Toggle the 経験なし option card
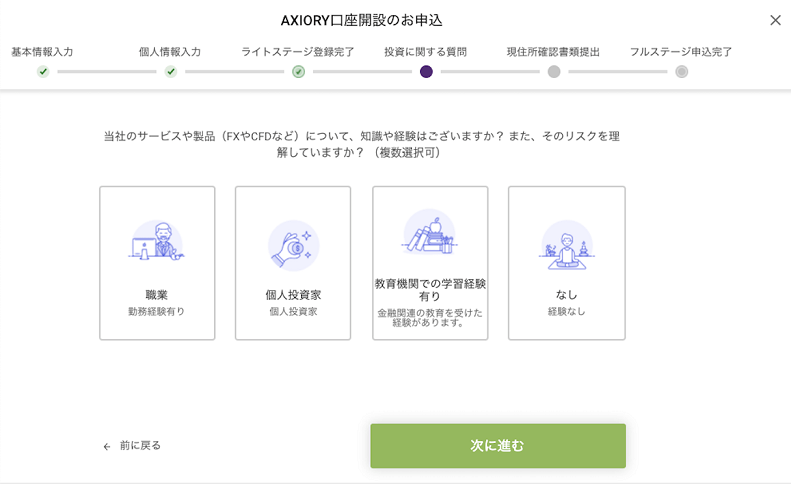The width and height of the screenshot is (791, 484). click(567, 263)
